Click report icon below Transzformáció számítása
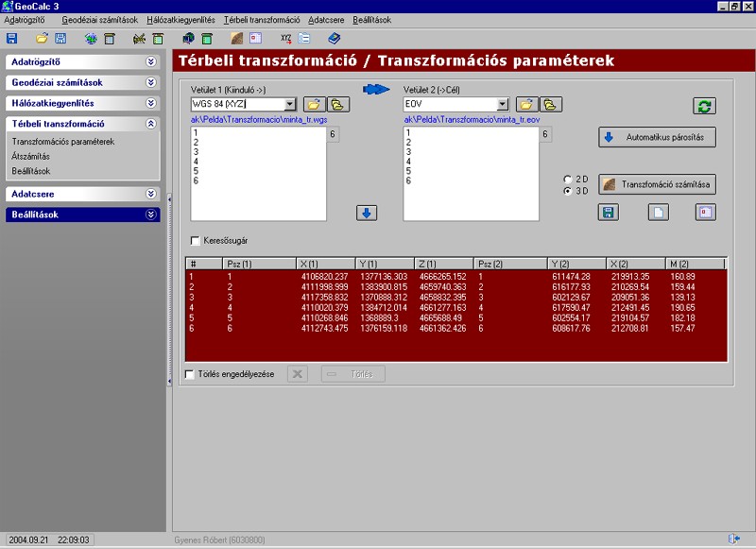Screen dimensions: 756x549 pos(706,212)
